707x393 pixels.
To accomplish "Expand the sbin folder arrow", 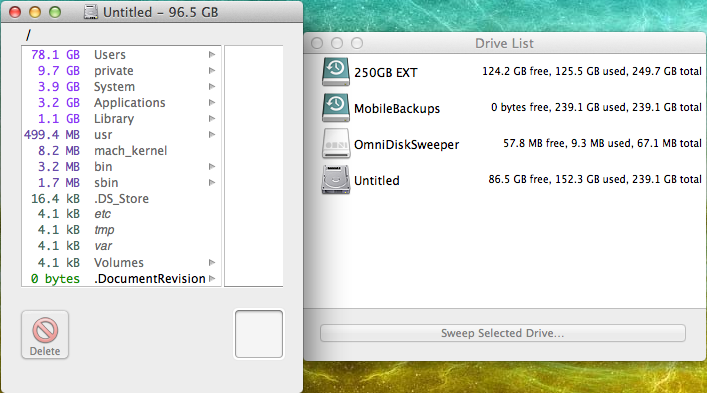I will 212,183.
